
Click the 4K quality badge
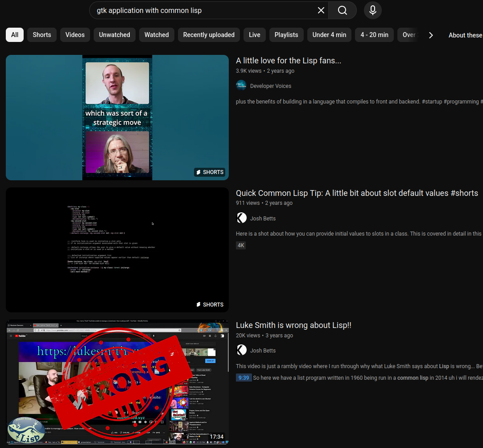[240, 245]
